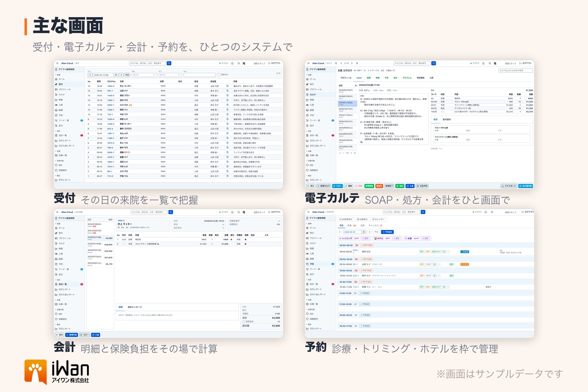The image size is (588, 392).
Task: Click the calendar icon beside 2026-02-13 date field
Action: point(116,75)
